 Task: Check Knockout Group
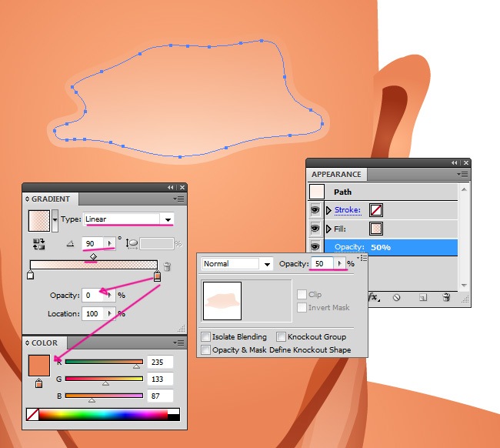coord(281,336)
